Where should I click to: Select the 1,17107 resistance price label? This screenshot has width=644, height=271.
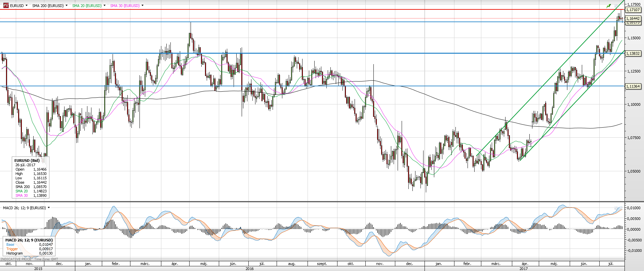coord(633,10)
